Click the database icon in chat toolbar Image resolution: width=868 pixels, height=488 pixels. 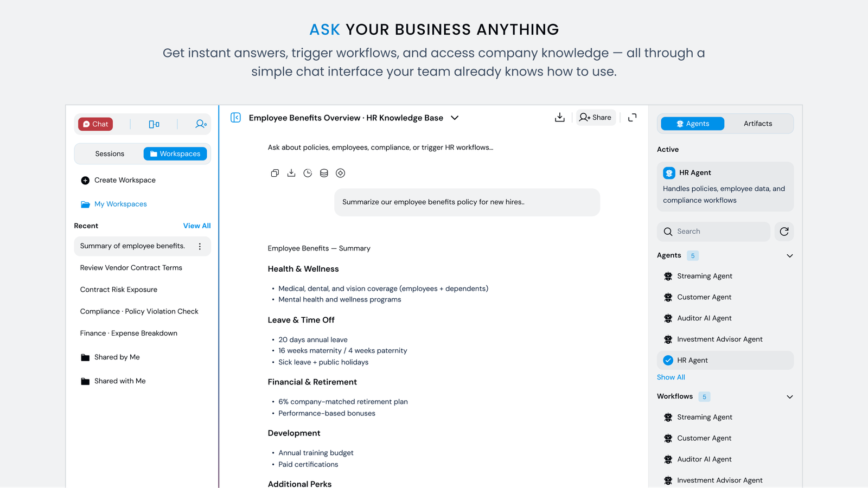324,173
